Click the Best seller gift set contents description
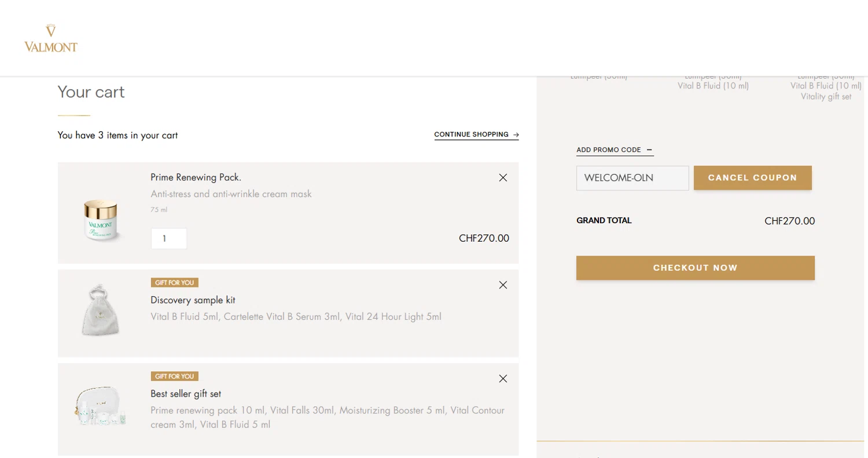Viewport: 868px width, 458px height. (x=328, y=418)
